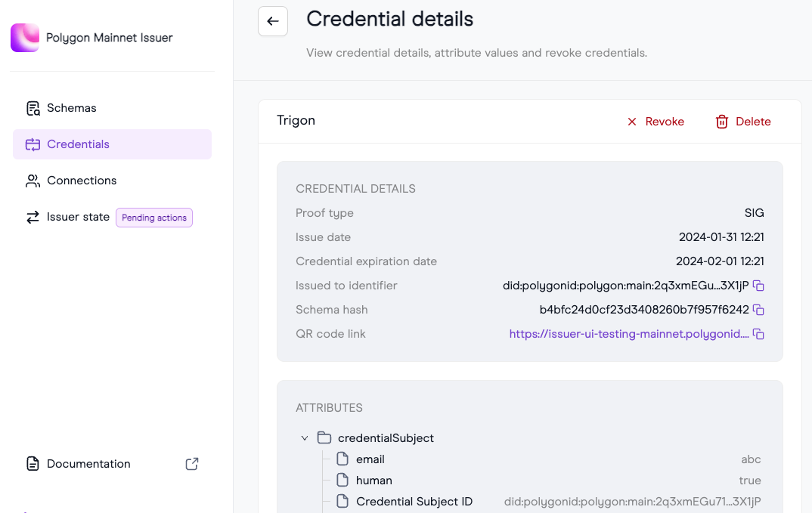This screenshot has width=812, height=513.
Task: Copy the QR code link
Action: [758, 335]
